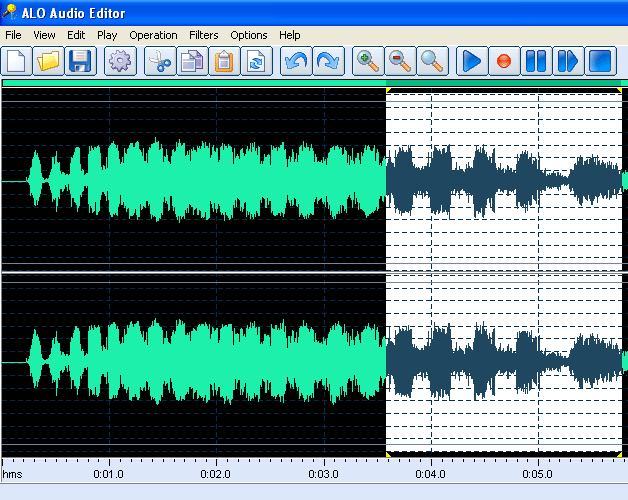Copy the selection with the copy icon
Screen dimensions: 628x500
[x=192, y=61]
